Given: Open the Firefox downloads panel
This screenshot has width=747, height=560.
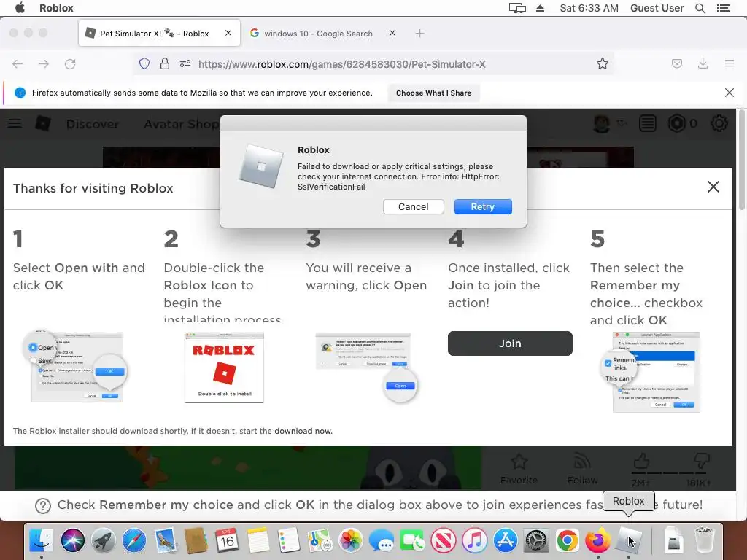Looking at the screenshot, I should click(x=703, y=63).
